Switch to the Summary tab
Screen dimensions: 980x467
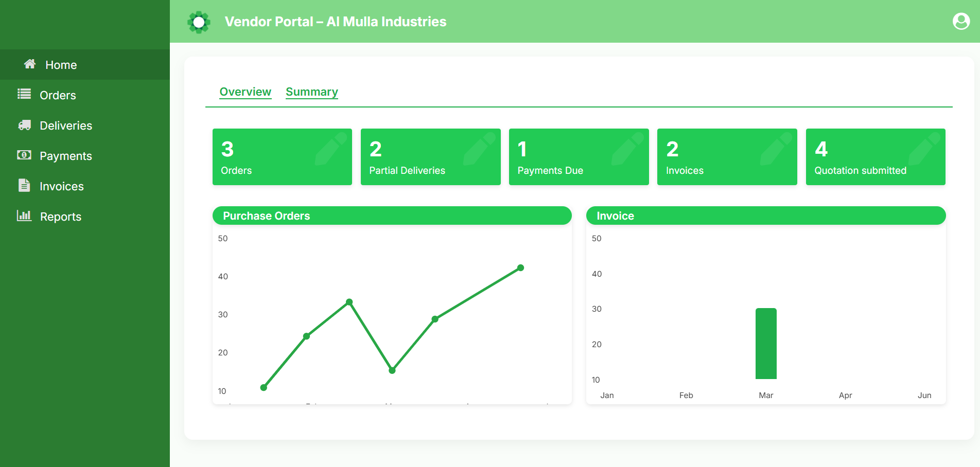[x=312, y=92]
